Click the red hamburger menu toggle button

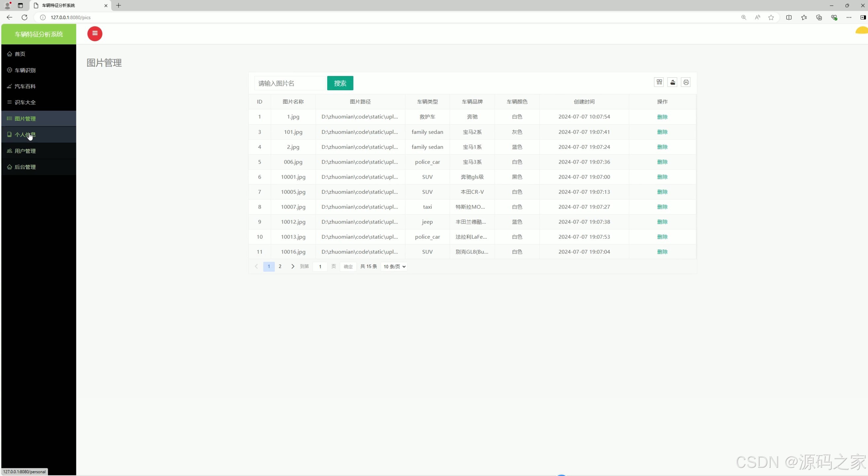point(95,34)
